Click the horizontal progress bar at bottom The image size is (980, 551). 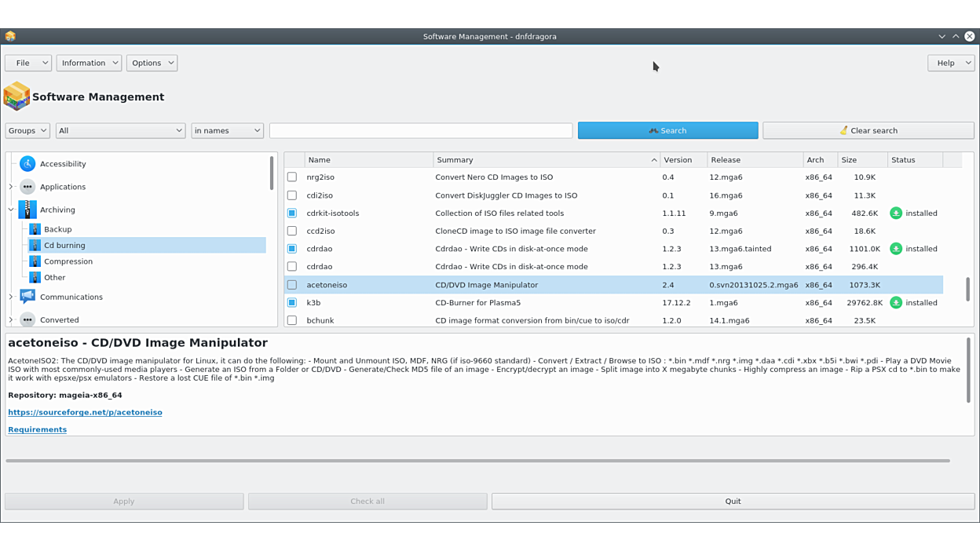point(477,461)
